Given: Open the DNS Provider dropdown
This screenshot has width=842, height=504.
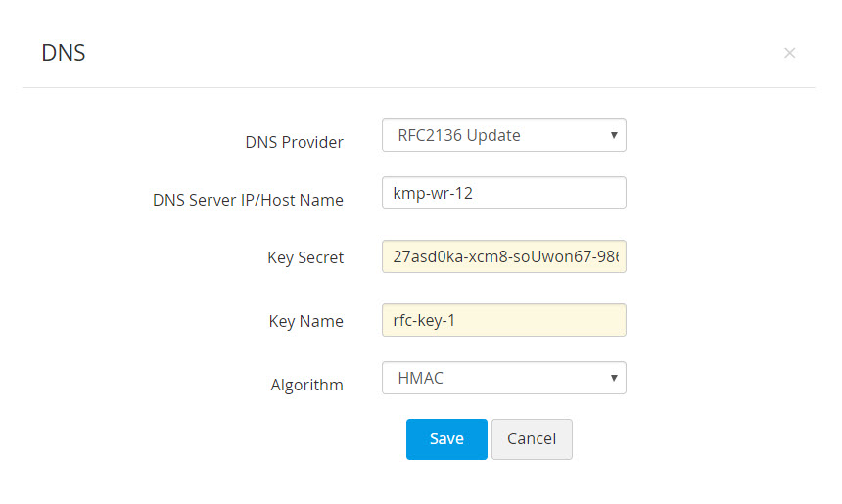Looking at the screenshot, I should tap(503, 135).
